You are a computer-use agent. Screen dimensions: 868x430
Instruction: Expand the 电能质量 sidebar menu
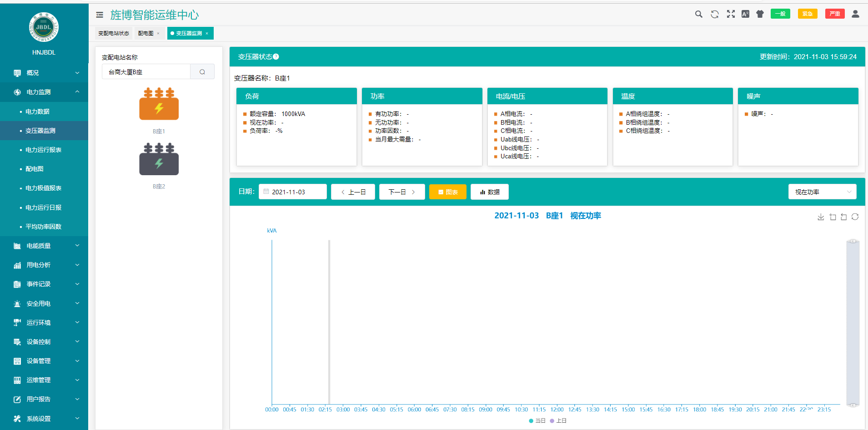(x=44, y=246)
